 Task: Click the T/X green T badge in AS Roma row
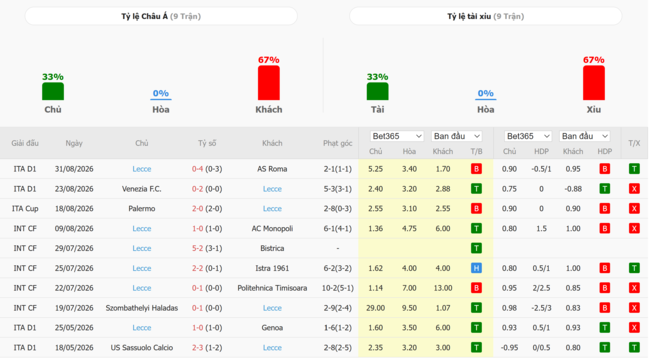(634, 169)
